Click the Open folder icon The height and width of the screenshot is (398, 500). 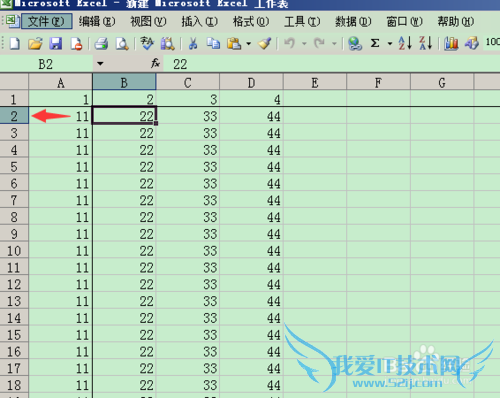tap(35, 43)
